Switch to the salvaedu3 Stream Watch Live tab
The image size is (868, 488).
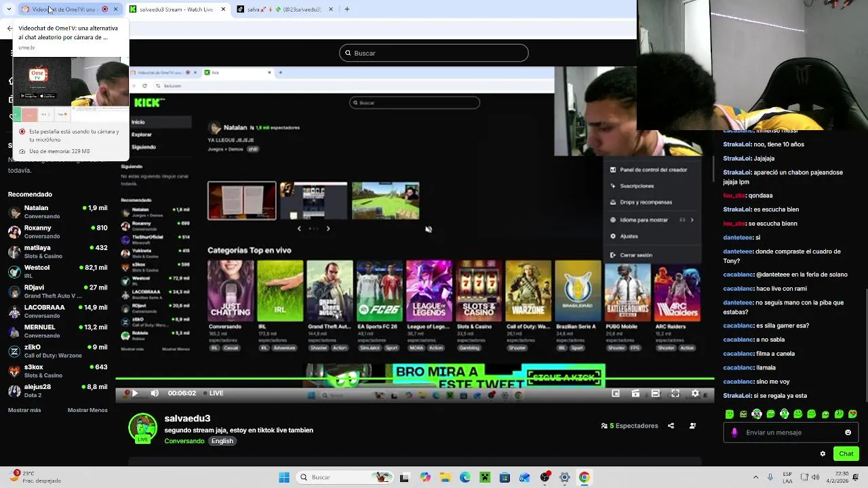coord(176,9)
